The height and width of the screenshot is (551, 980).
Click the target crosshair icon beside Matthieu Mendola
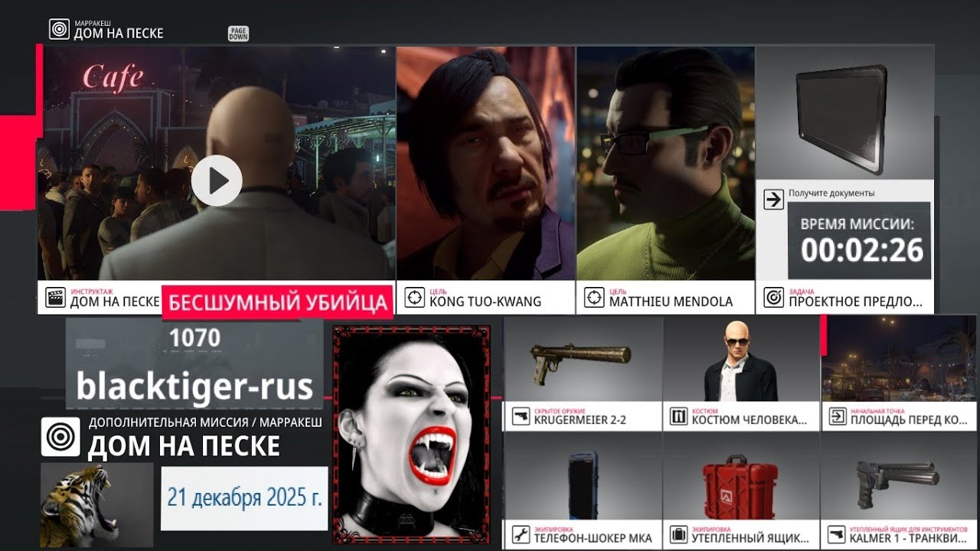[594, 298]
